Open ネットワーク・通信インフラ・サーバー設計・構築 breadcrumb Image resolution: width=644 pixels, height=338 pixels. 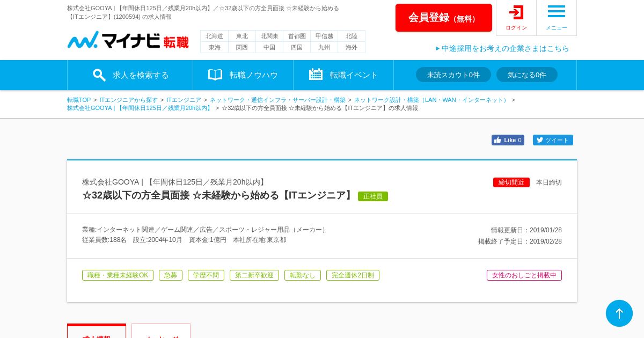click(x=277, y=100)
